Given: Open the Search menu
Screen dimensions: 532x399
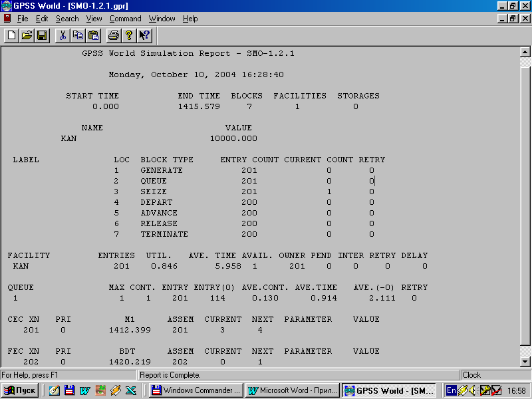Looking at the screenshot, I should coord(67,19).
